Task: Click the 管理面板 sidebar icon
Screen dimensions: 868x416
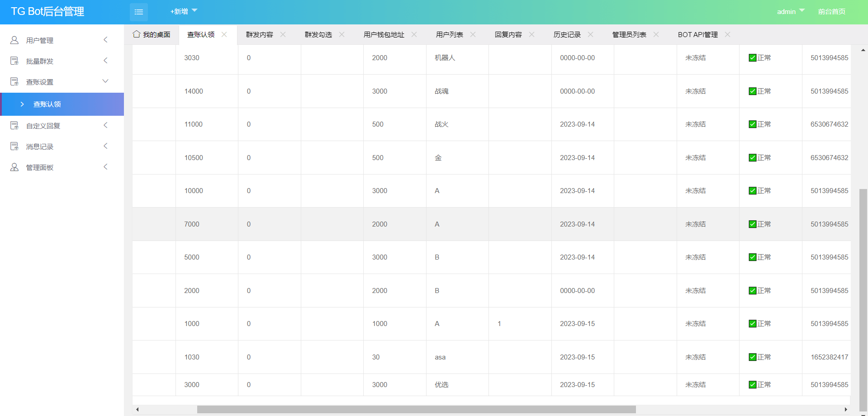Action: (x=14, y=167)
